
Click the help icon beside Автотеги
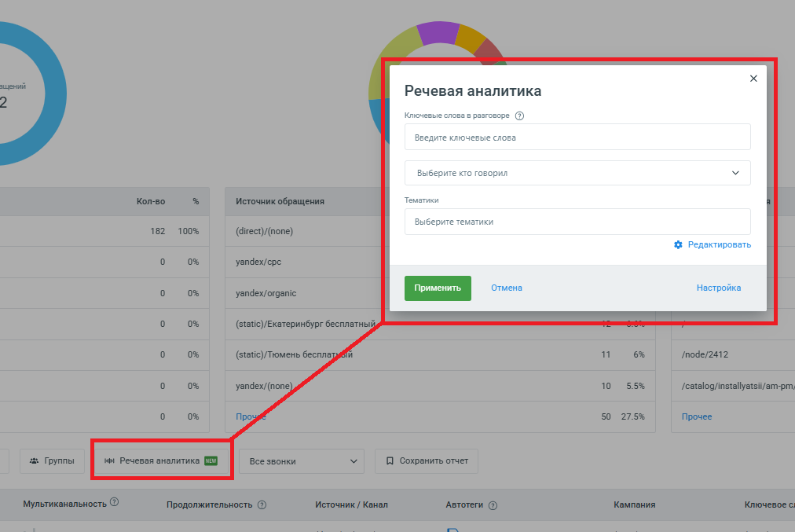[493, 505]
